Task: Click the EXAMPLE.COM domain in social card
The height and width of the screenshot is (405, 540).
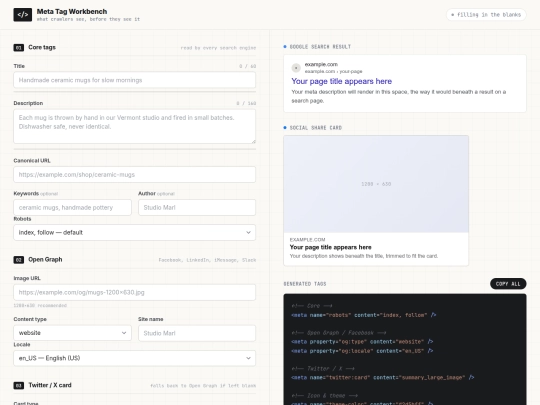Action: tap(308, 240)
